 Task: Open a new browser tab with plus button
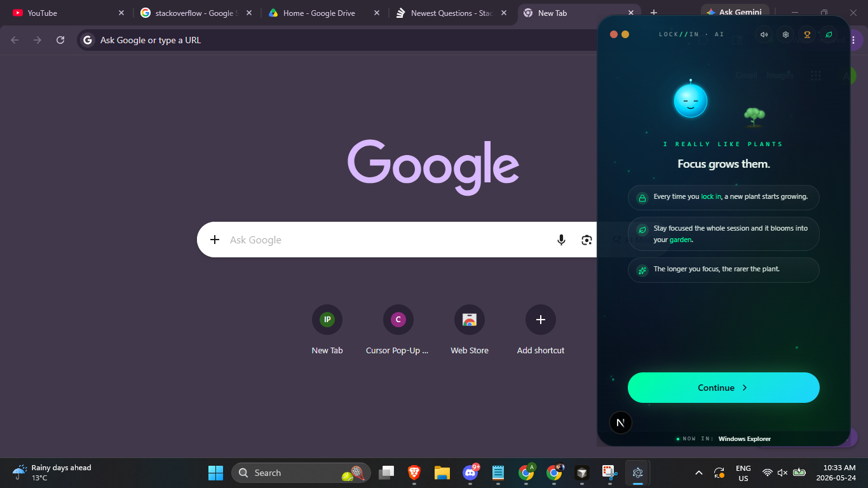point(654,13)
